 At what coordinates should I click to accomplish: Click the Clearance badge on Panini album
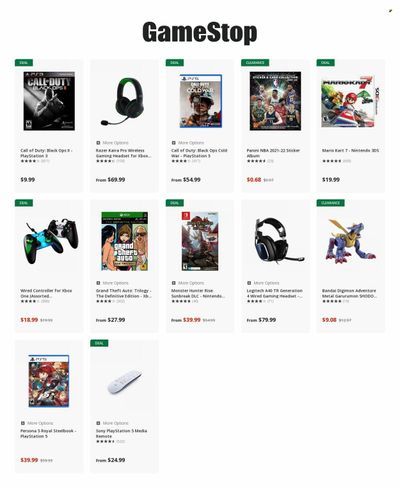click(255, 63)
